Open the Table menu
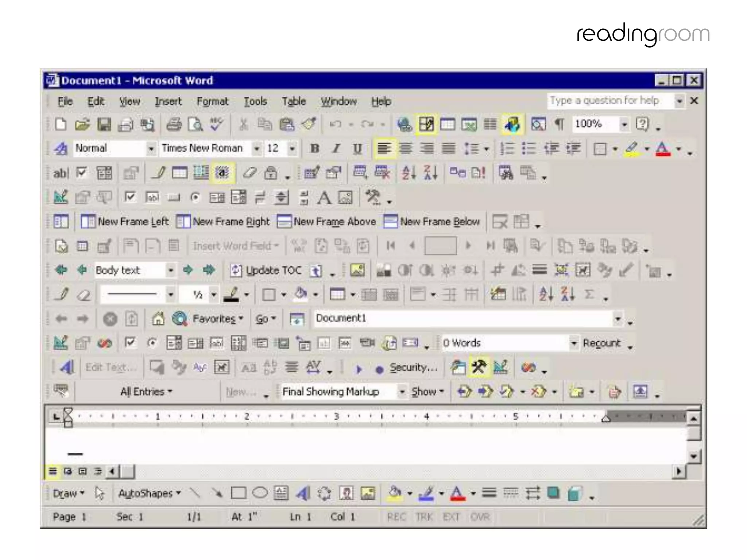The height and width of the screenshot is (560, 747). [293, 101]
